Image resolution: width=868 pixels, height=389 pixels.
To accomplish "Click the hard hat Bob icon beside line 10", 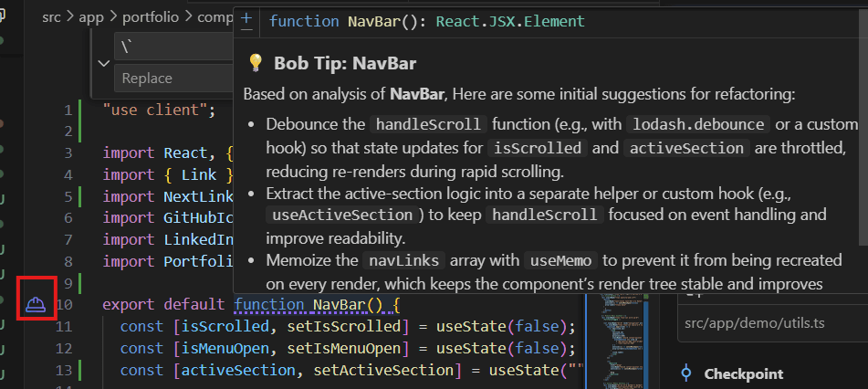I will 36,304.
